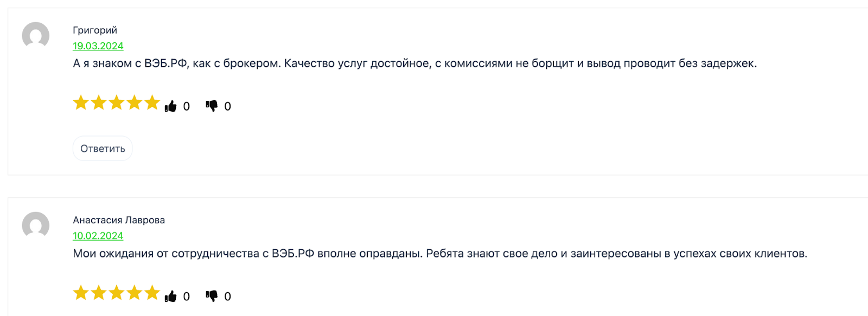The image size is (868, 316).
Task: Select the fifth star in Григорий's rating
Action: pyautogui.click(x=152, y=102)
